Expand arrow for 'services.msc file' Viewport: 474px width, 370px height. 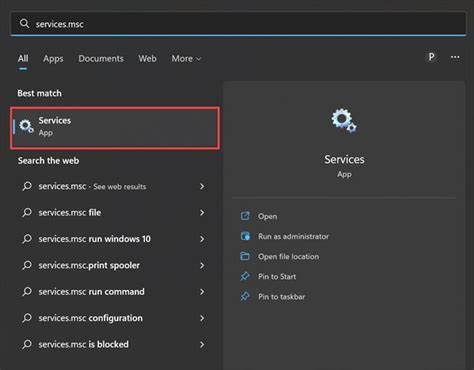[202, 213]
